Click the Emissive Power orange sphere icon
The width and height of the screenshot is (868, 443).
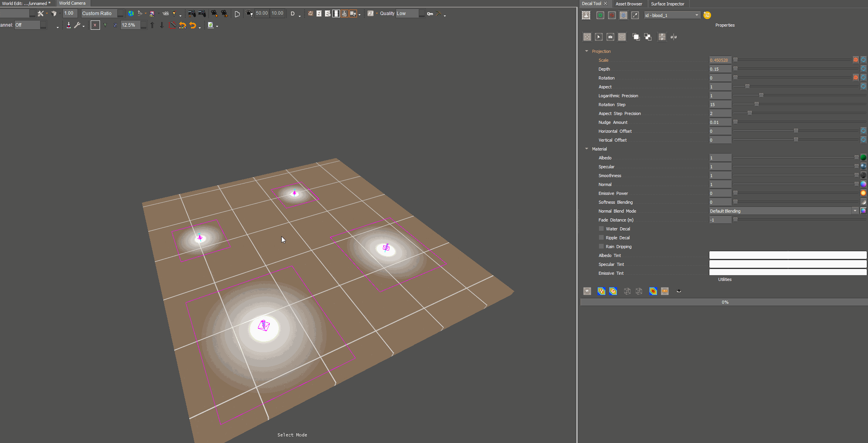pos(863,193)
